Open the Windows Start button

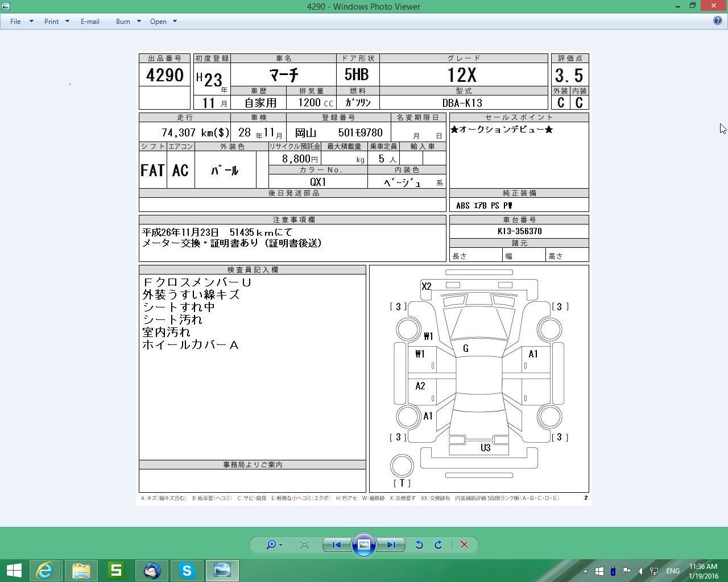14,570
